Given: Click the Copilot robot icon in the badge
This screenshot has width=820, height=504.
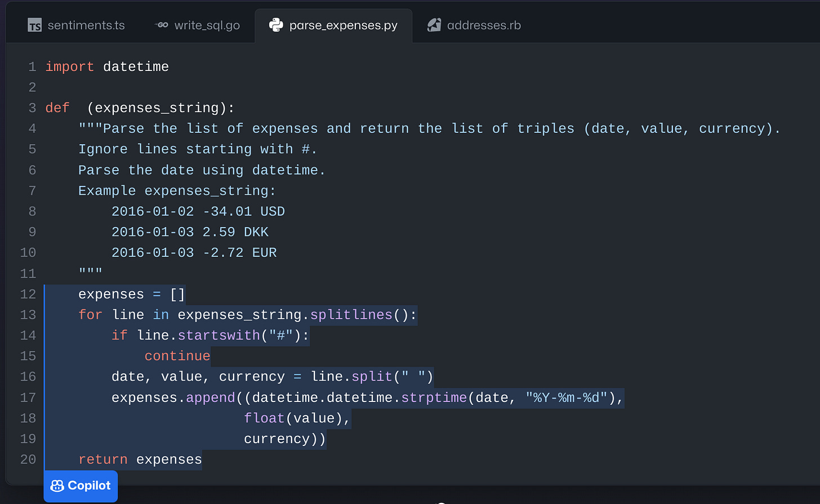Looking at the screenshot, I should [58, 485].
